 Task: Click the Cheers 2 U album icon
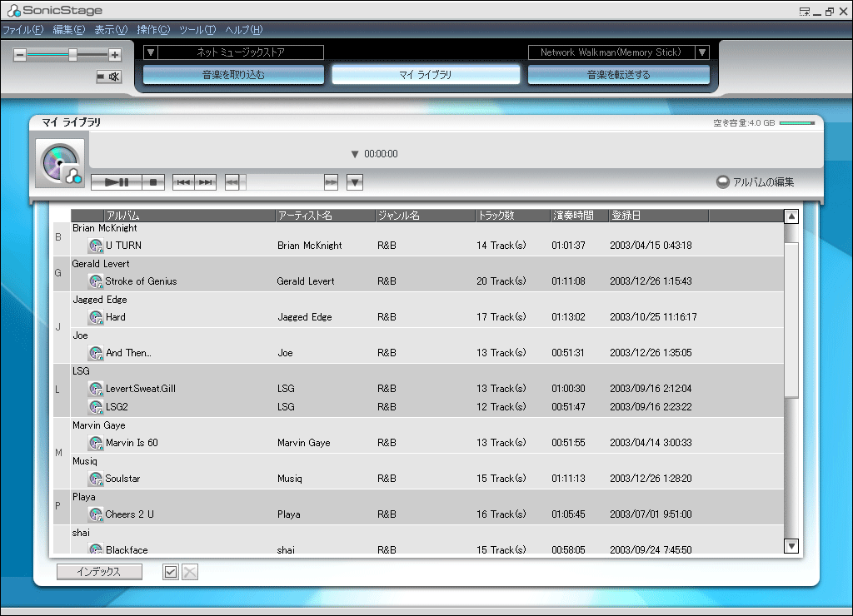coord(96,514)
